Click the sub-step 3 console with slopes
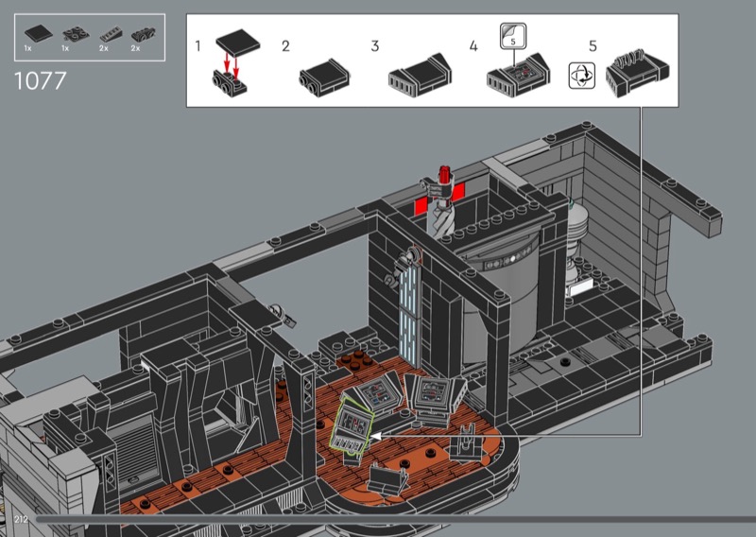Viewport: 756px width, 537px height. pyautogui.click(x=416, y=76)
